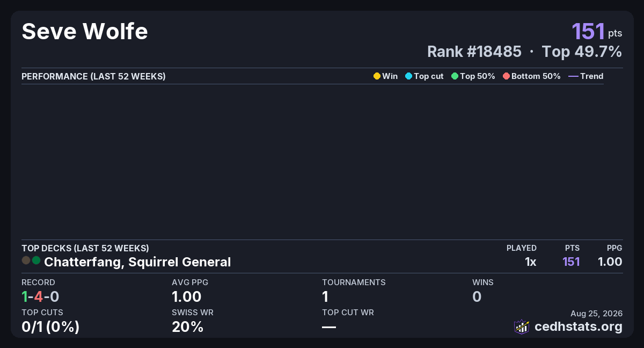Click the green Top 50% legend dot

(455, 76)
